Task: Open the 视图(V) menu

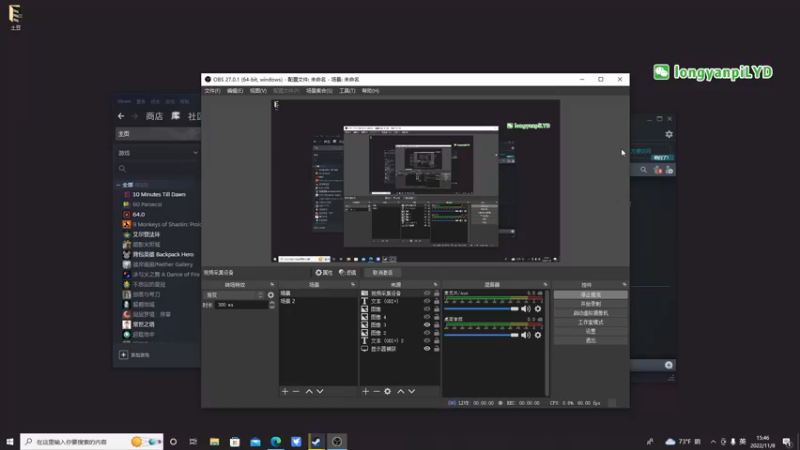Action: tap(258, 91)
